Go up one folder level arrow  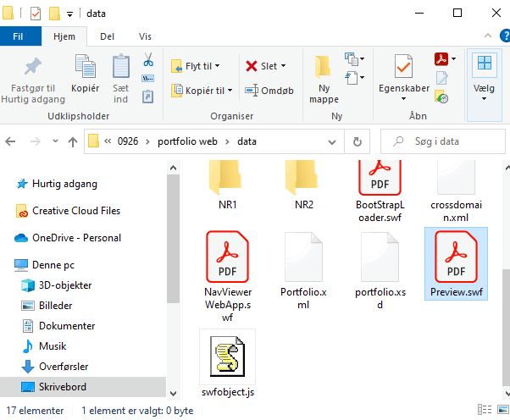tap(73, 141)
